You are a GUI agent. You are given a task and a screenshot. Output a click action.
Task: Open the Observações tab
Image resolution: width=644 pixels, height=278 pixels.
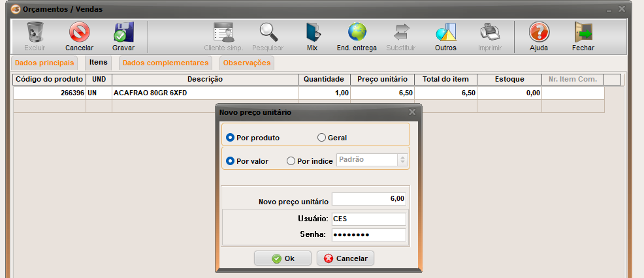click(x=246, y=63)
